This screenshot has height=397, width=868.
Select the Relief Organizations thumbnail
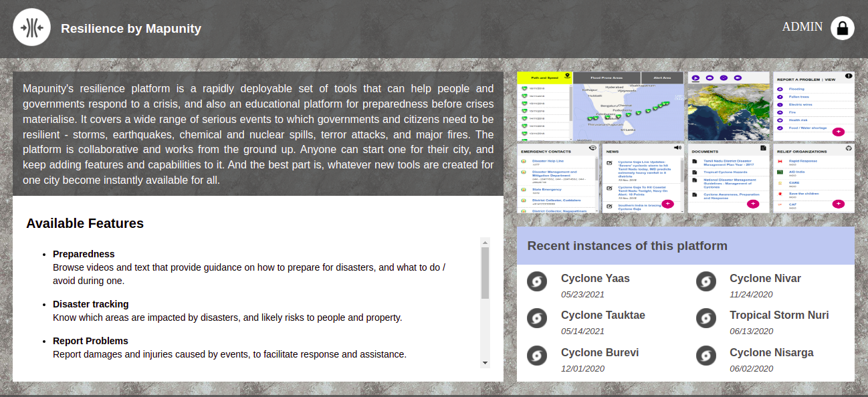[814, 178]
